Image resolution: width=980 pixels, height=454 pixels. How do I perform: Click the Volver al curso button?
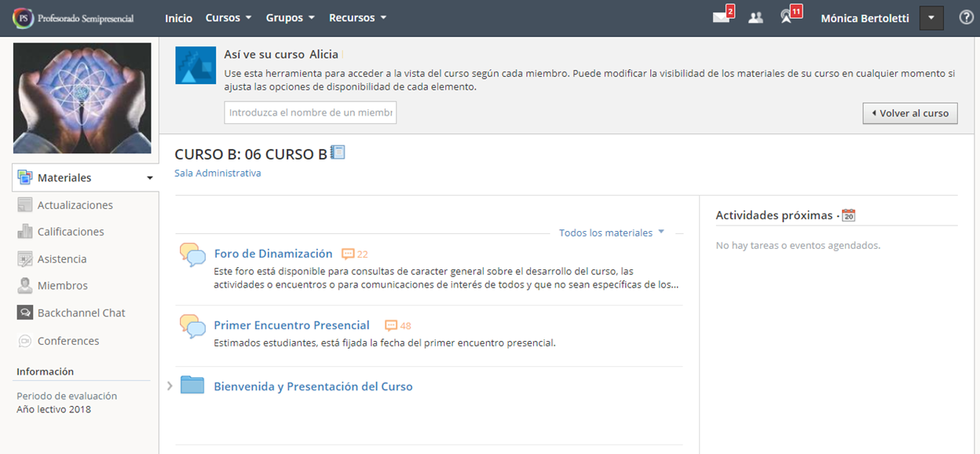pyautogui.click(x=909, y=112)
